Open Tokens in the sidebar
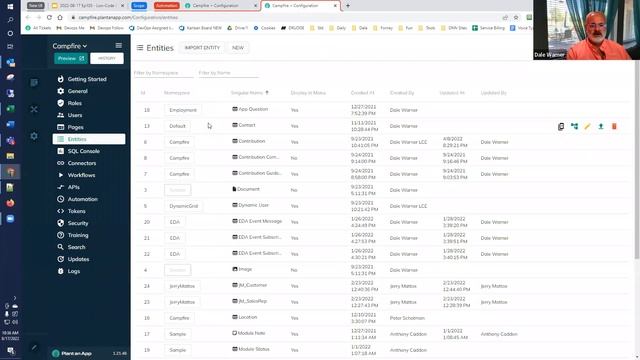 pos(76,211)
